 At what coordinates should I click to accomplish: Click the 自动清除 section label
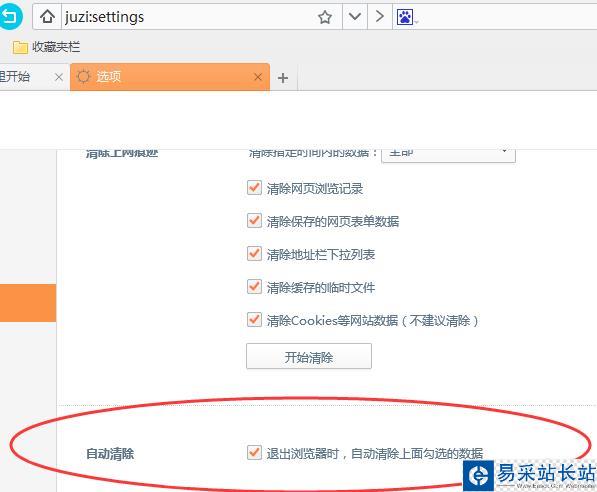(x=110, y=454)
